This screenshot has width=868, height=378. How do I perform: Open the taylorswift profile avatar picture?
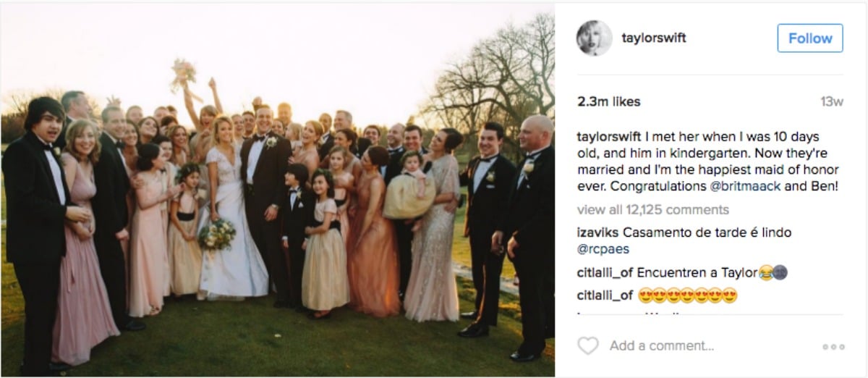pyautogui.click(x=595, y=38)
